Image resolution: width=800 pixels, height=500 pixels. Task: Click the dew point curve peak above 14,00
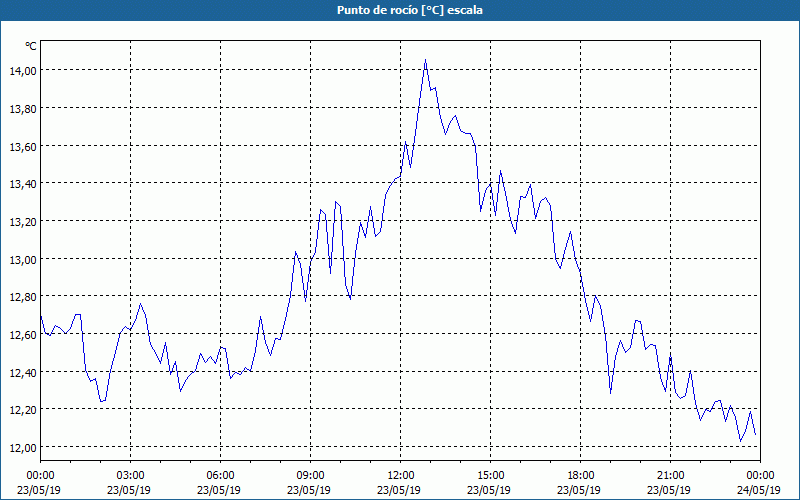[x=426, y=60]
